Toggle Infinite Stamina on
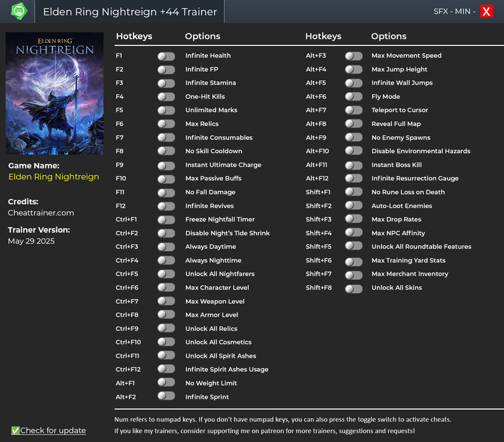Image resolution: width=504 pixels, height=442 pixels. tap(166, 84)
